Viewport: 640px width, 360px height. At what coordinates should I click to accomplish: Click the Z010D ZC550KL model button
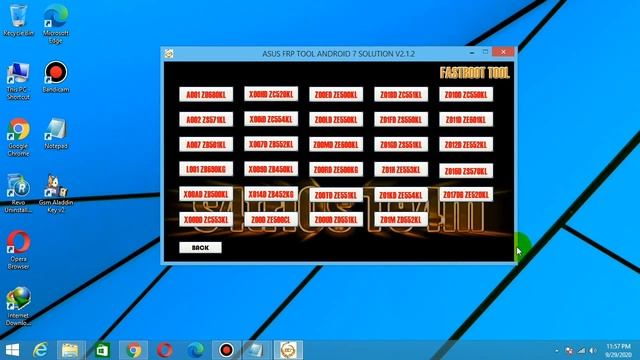click(466, 95)
